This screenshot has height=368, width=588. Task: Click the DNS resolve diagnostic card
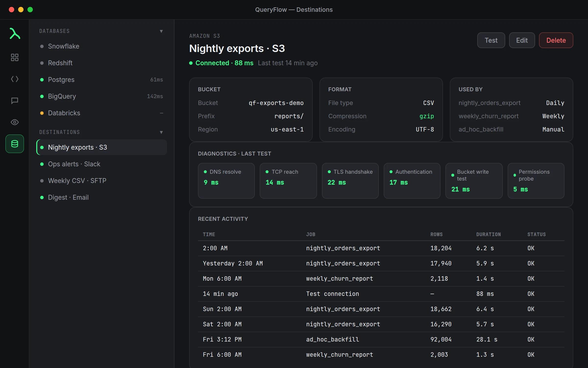226,181
